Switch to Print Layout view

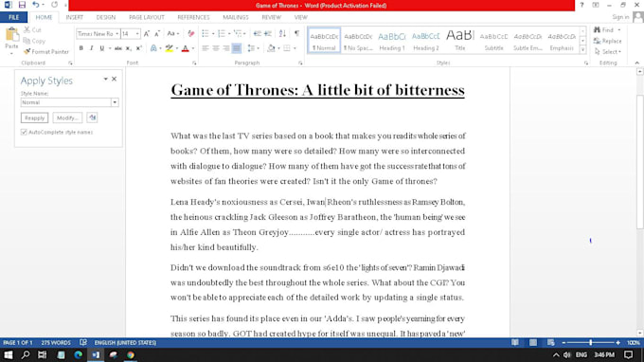532,343
